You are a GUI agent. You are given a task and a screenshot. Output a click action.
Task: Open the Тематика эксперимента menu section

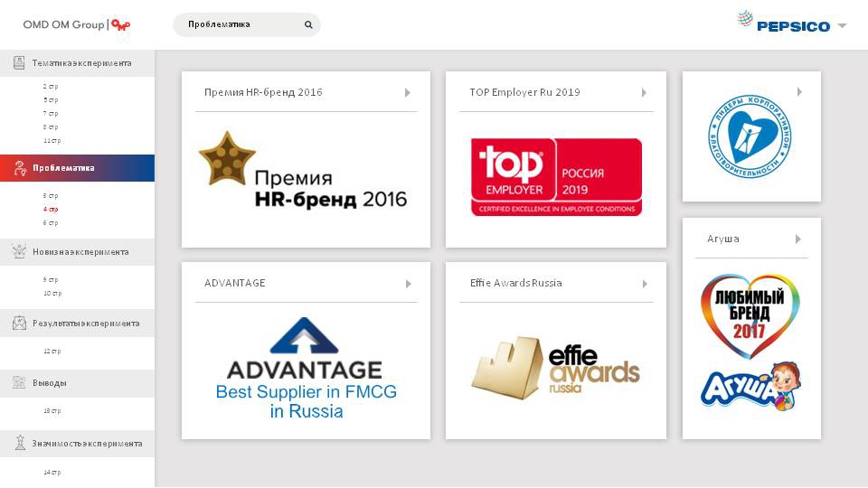78,63
